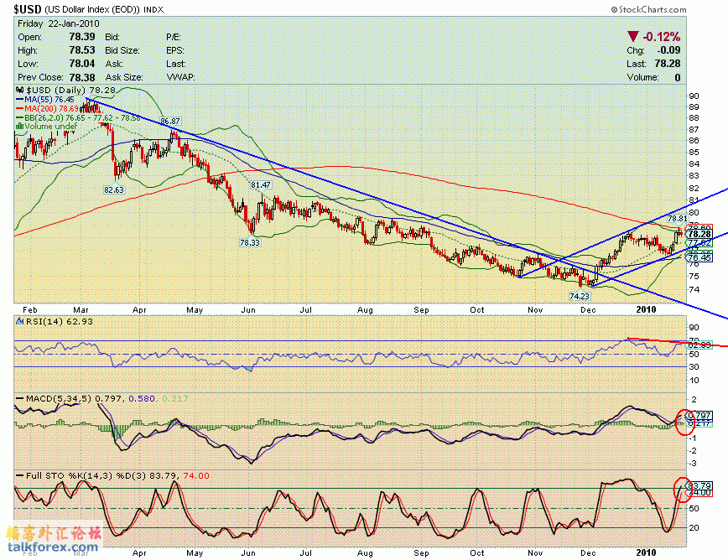Click the 82.63 price low label

(x=114, y=189)
